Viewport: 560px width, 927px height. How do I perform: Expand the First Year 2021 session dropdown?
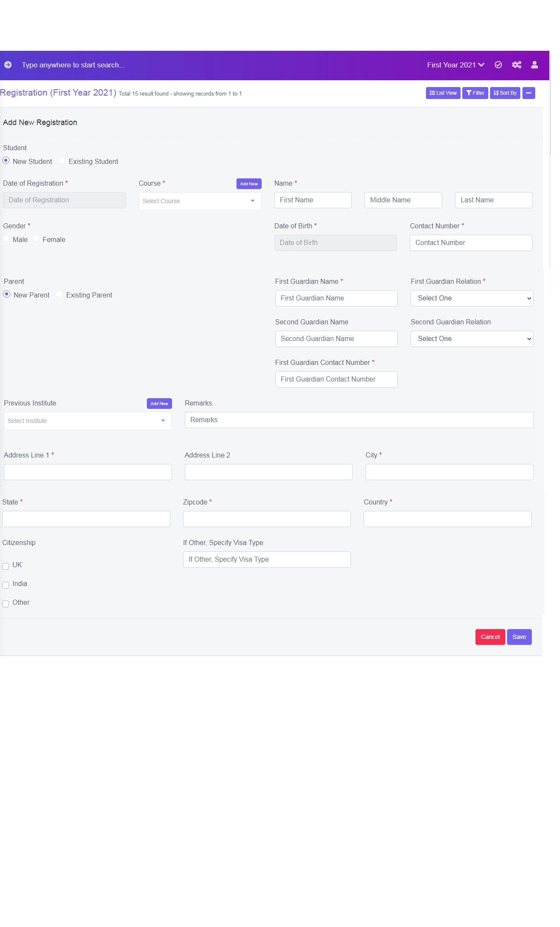[x=455, y=65]
